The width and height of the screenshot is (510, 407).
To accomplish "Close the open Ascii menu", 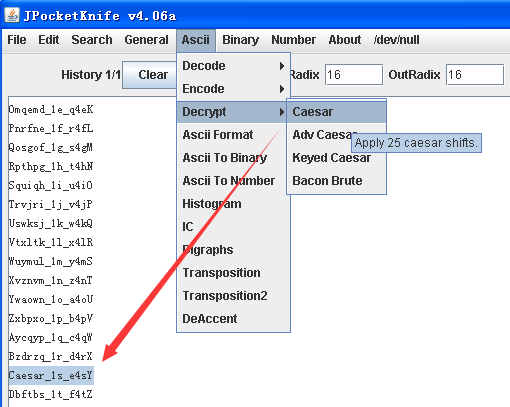I will tap(196, 40).
